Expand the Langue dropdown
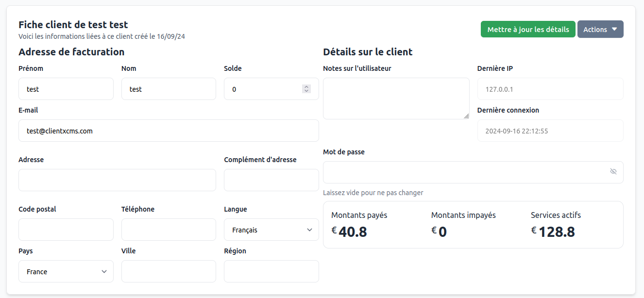Screen dimensions: 644x298 pyautogui.click(x=271, y=230)
